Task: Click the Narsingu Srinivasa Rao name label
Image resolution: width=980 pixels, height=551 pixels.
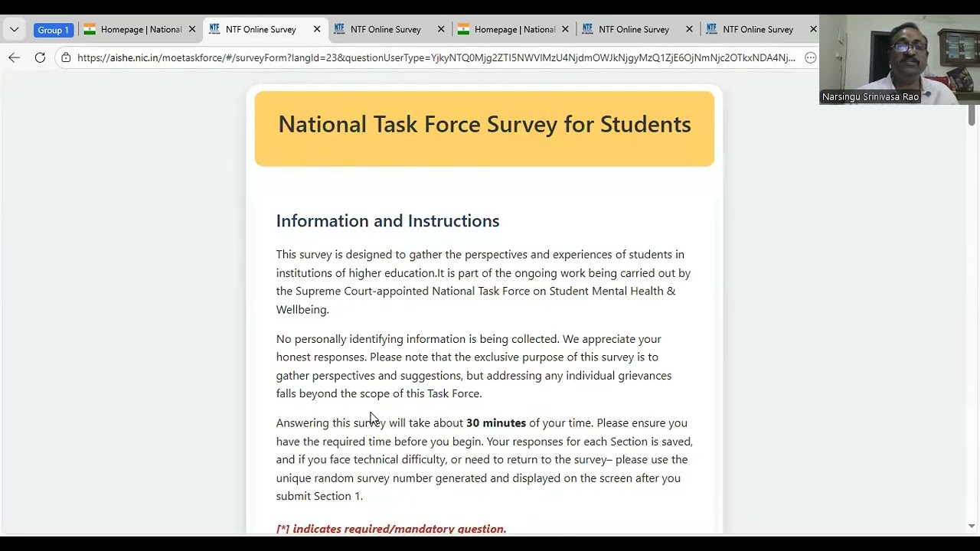Action: coord(870,97)
